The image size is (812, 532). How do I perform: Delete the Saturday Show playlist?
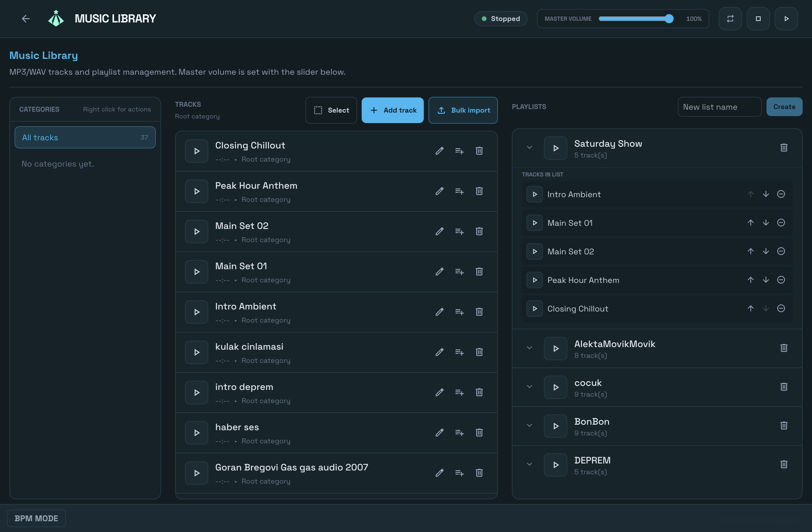784,148
